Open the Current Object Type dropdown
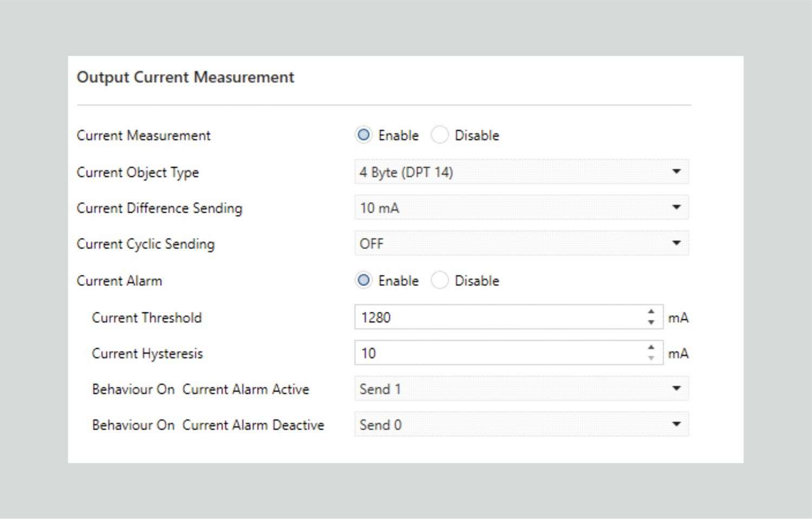The width and height of the screenshot is (812, 519). point(521,172)
